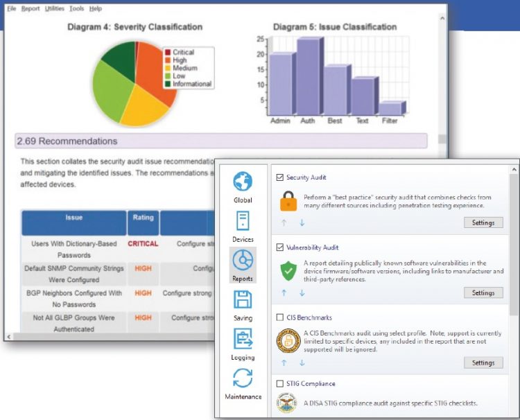Image resolution: width=520 pixels, height=420 pixels.
Task: Click the settings panel vertical scrollbar
Action: coord(513,277)
